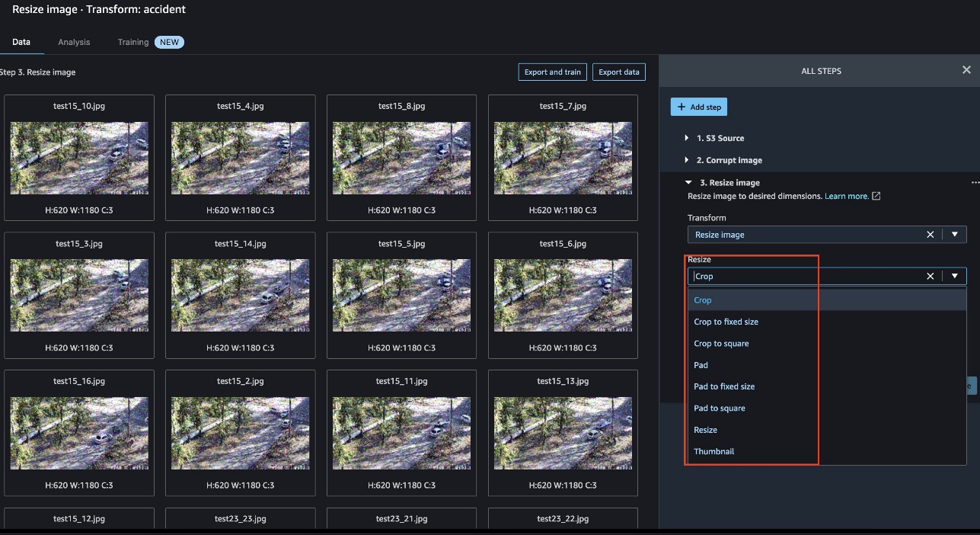Choose Crop from the Resize list
The height and width of the screenshot is (535, 980).
tap(827, 300)
